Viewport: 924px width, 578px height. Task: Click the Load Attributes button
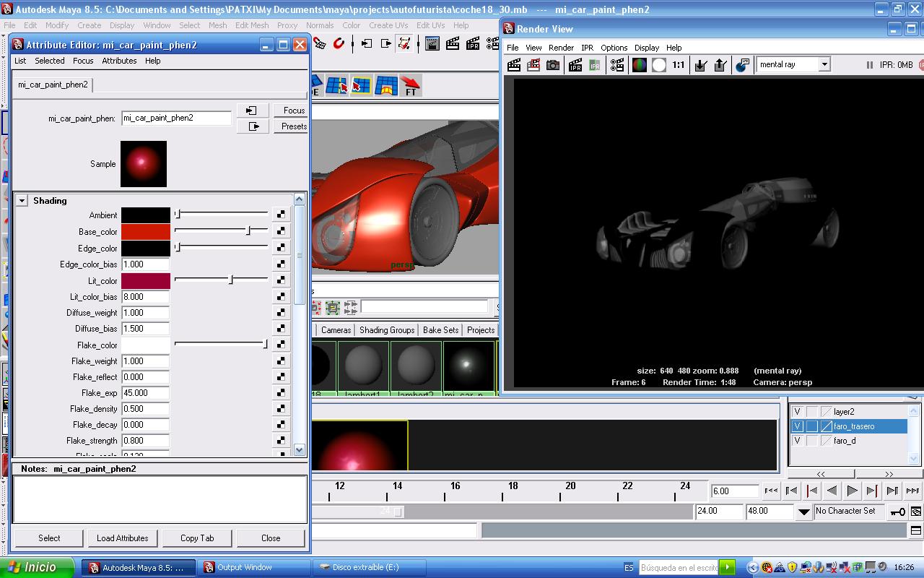[x=122, y=538]
